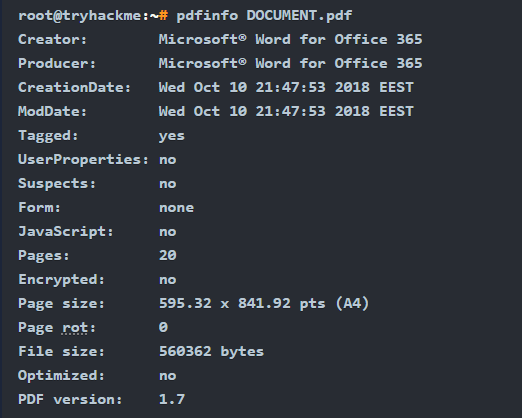
Task: Click the File size 560362 bytes value
Action: (x=211, y=351)
